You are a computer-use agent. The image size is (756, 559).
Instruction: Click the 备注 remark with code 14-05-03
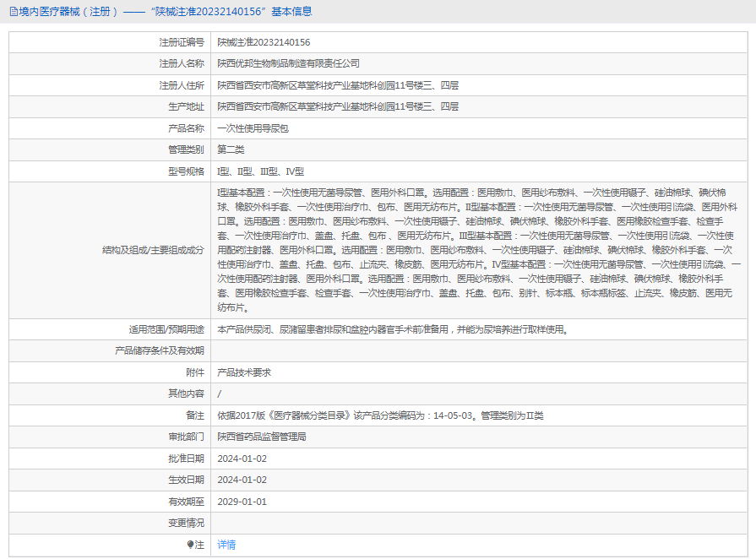point(380,415)
